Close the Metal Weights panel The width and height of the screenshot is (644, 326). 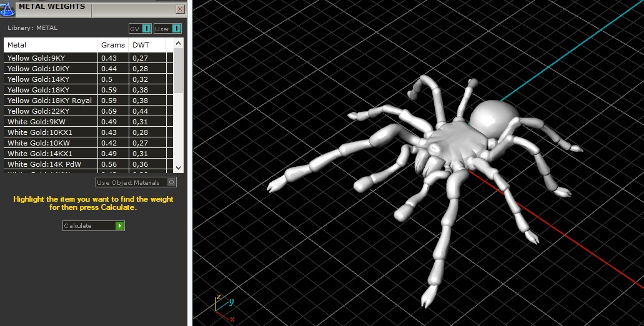[x=180, y=9]
